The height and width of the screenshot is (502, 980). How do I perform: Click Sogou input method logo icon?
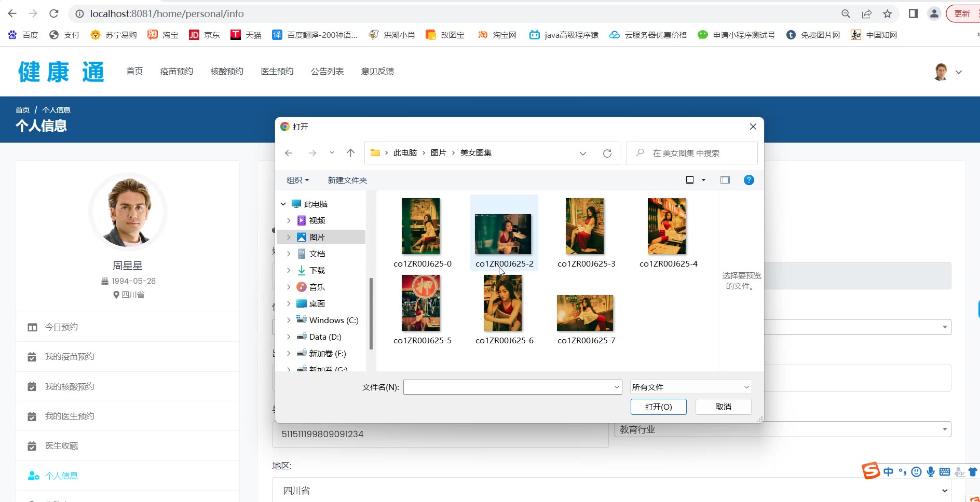(x=871, y=471)
